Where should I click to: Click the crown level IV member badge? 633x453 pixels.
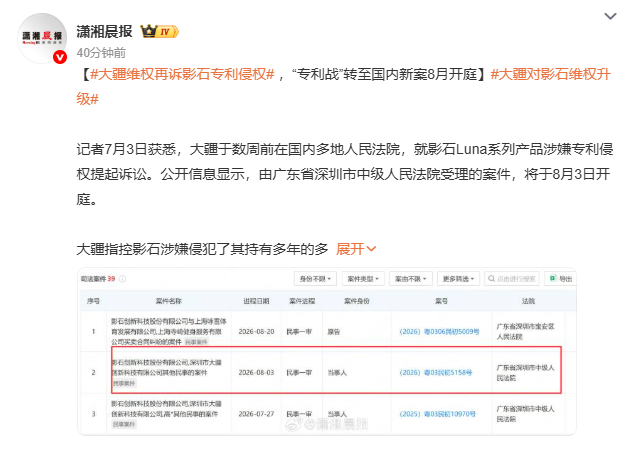click(159, 31)
